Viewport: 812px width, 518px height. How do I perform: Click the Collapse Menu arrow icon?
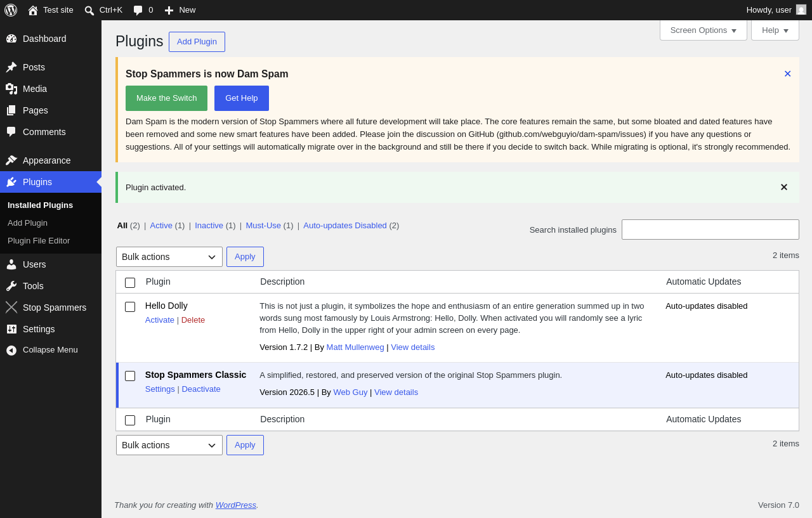11,350
